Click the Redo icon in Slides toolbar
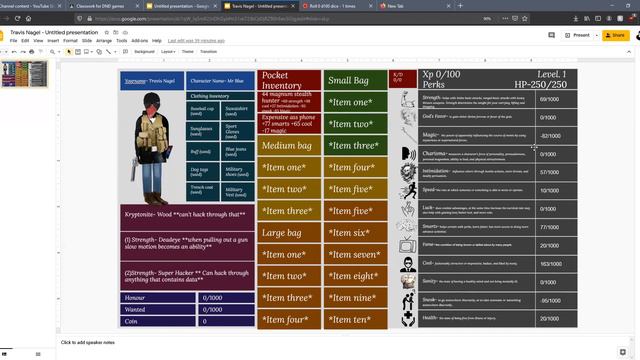 pos(23,52)
